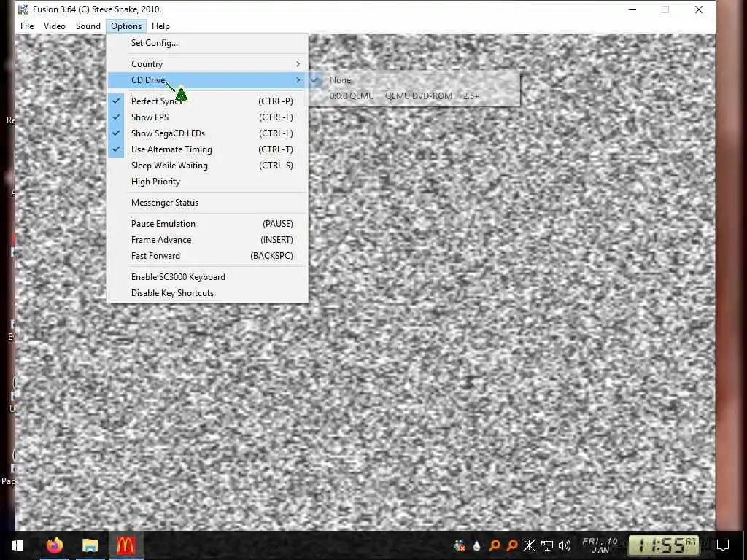Viewport: 747px width, 560px height.
Task: Select Fast Forward
Action: pos(208,256)
